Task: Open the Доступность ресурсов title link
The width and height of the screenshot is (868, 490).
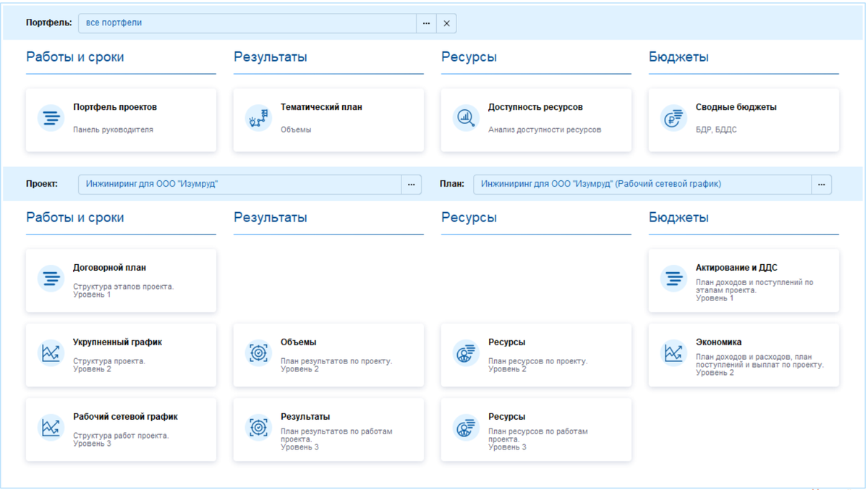Action: 535,107
